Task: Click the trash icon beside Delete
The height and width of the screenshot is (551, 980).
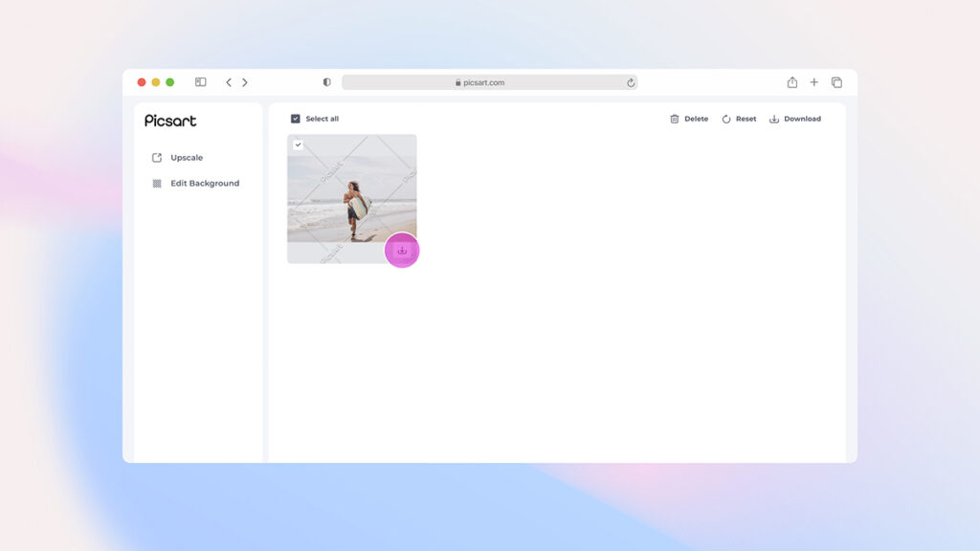Action: 674,119
